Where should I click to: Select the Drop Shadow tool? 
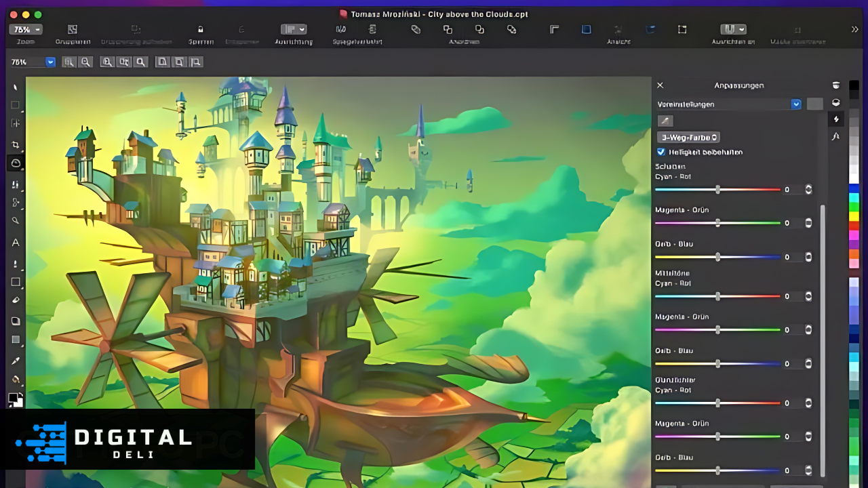(15, 321)
